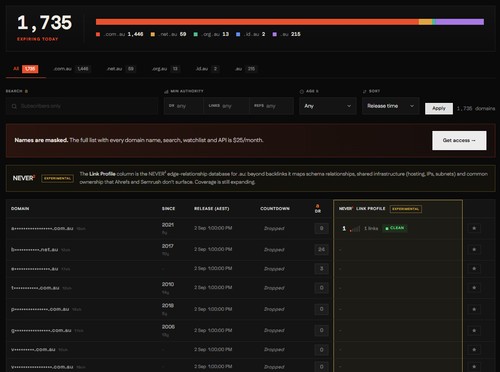The image size is (500, 372).
Task: Click the orange icon above the DR header
Action: coord(318,206)
